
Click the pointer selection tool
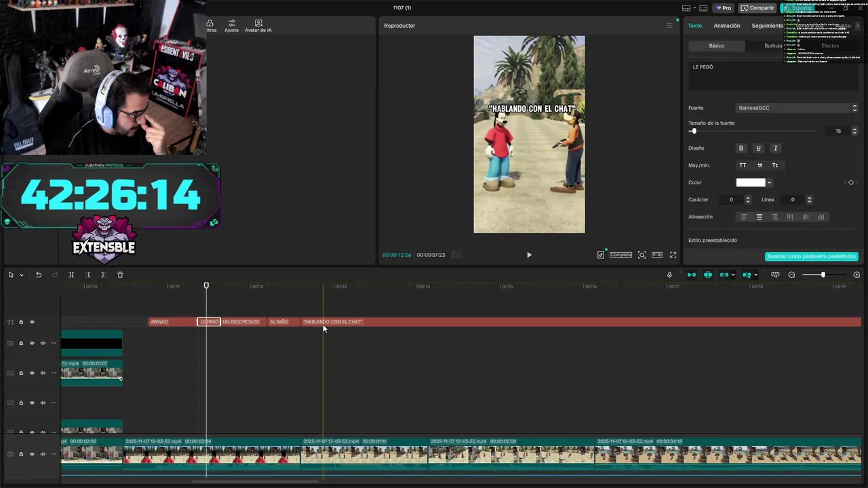click(11, 274)
